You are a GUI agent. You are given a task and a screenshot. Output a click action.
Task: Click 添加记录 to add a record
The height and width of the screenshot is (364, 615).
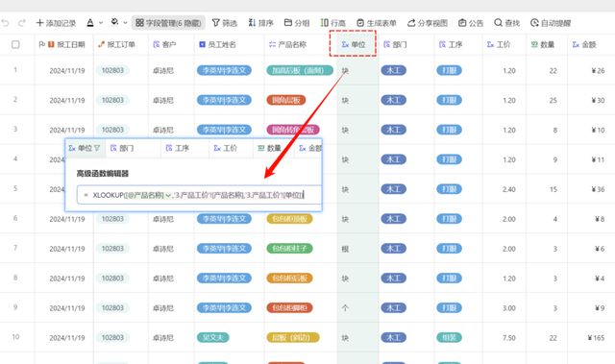coord(56,23)
